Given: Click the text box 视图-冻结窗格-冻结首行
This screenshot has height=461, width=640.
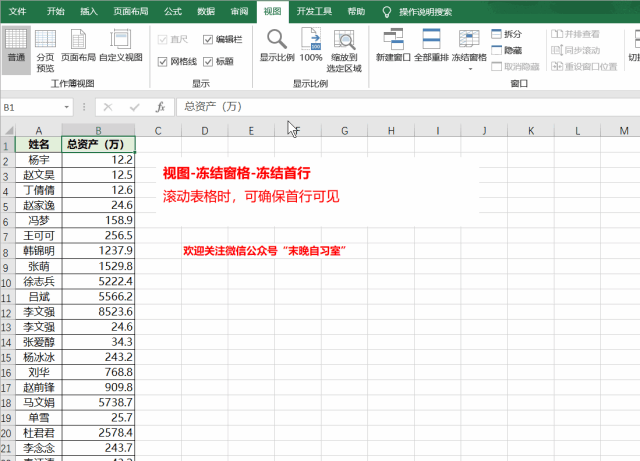Looking at the screenshot, I should 237,173.
